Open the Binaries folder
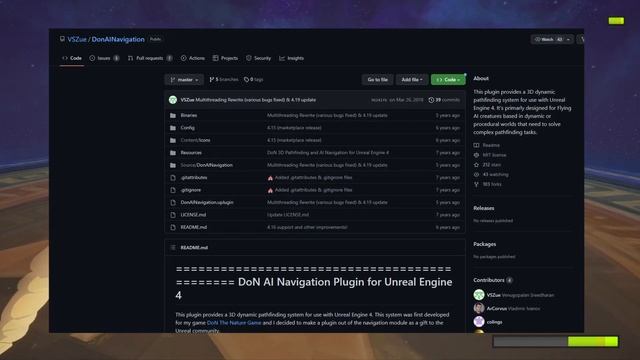The width and height of the screenshot is (640, 360). (x=189, y=116)
